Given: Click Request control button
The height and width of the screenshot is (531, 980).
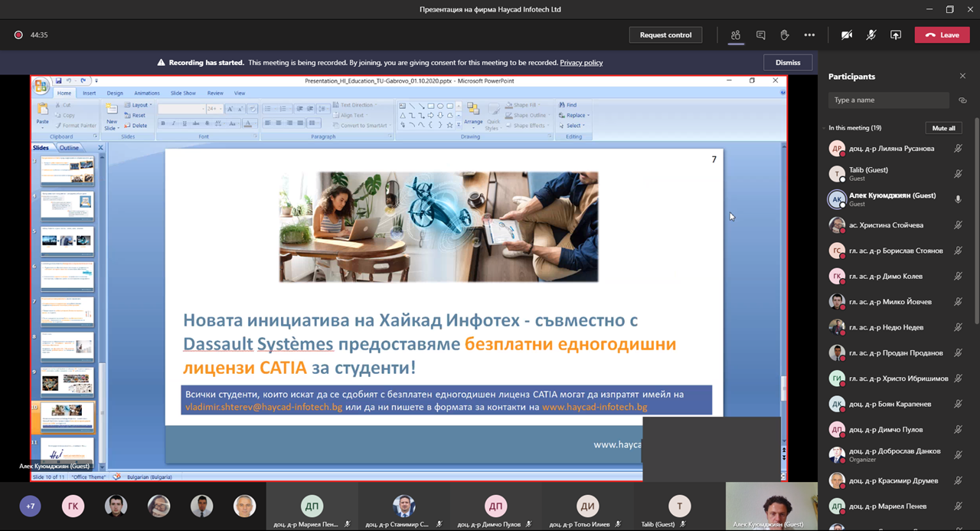Looking at the screenshot, I should pos(665,34).
